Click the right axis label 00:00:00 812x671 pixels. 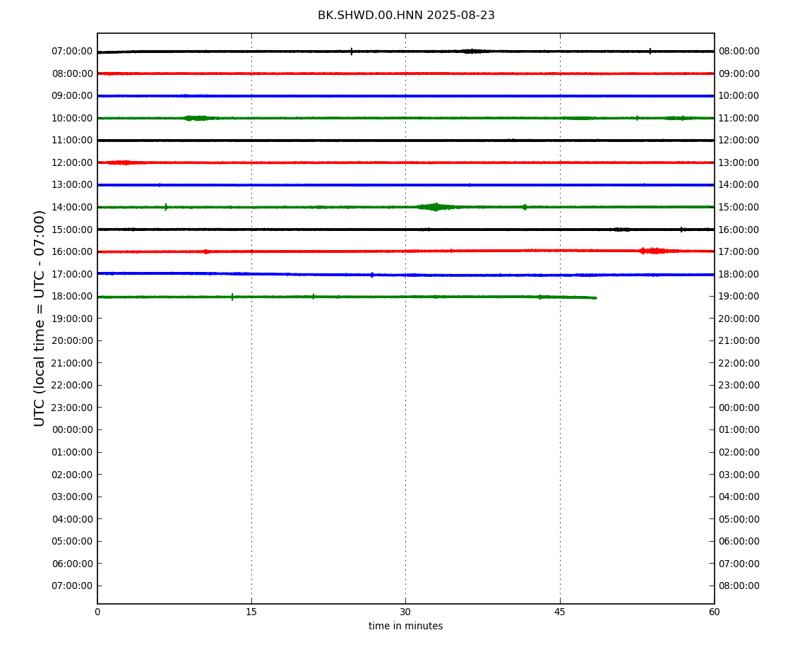coord(739,408)
